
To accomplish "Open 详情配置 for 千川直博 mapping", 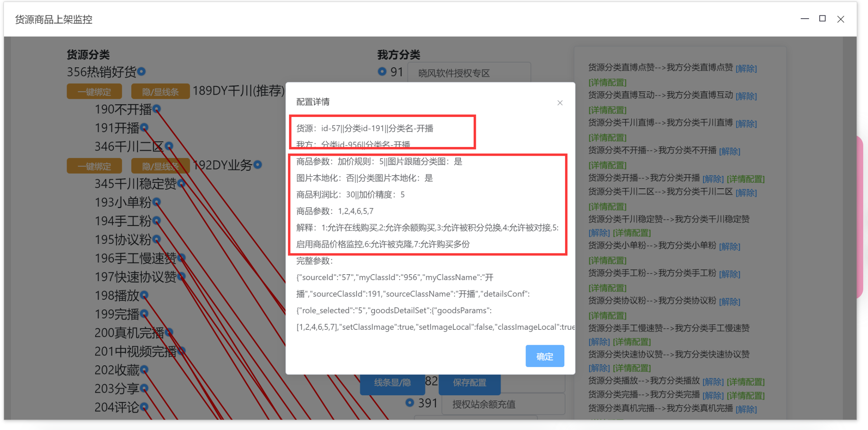I will point(607,137).
